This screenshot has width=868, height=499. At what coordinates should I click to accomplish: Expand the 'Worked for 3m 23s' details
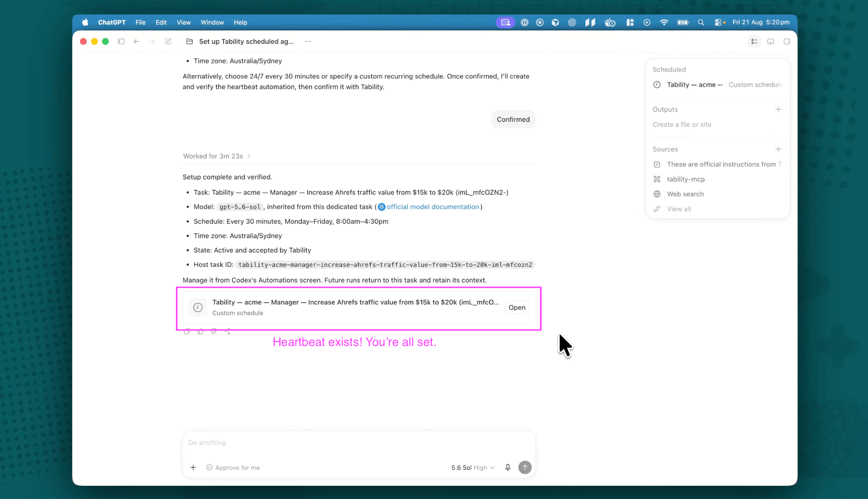[217, 156]
